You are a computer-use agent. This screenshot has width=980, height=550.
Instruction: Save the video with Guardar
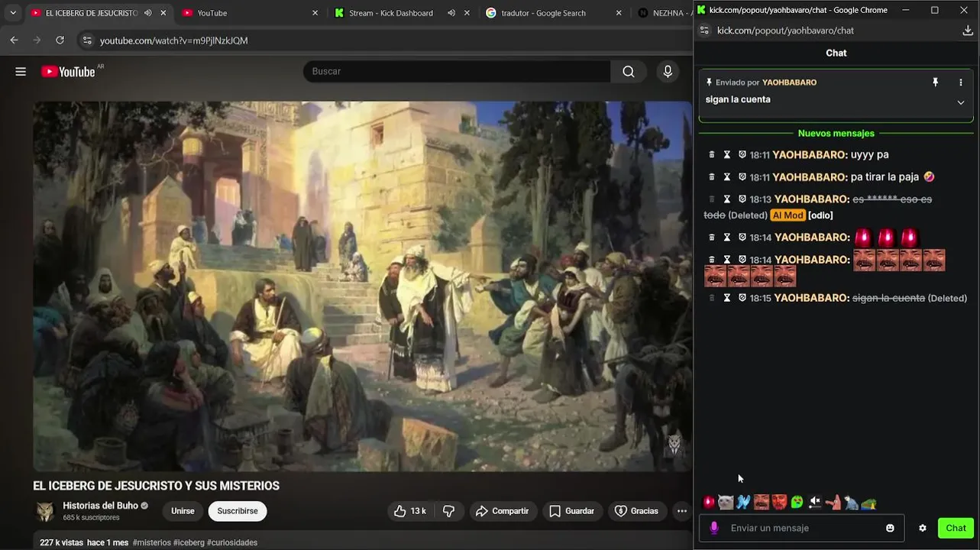pyautogui.click(x=571, y=511)
